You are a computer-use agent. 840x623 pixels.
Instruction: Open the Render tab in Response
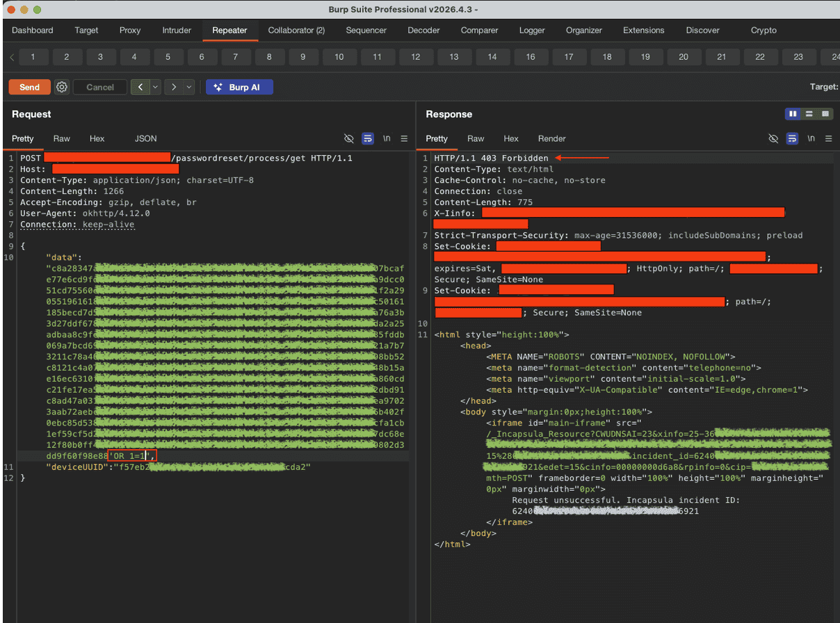[551, 138]
